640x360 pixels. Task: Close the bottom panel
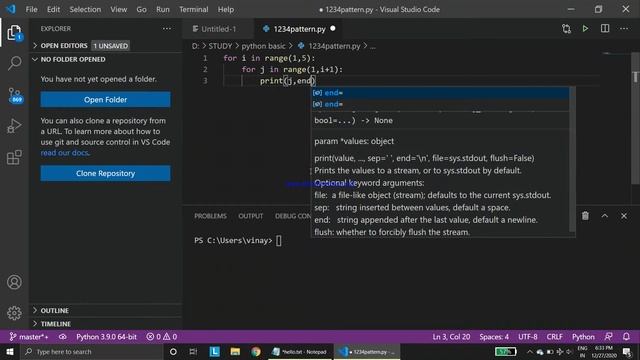point(624,216)
